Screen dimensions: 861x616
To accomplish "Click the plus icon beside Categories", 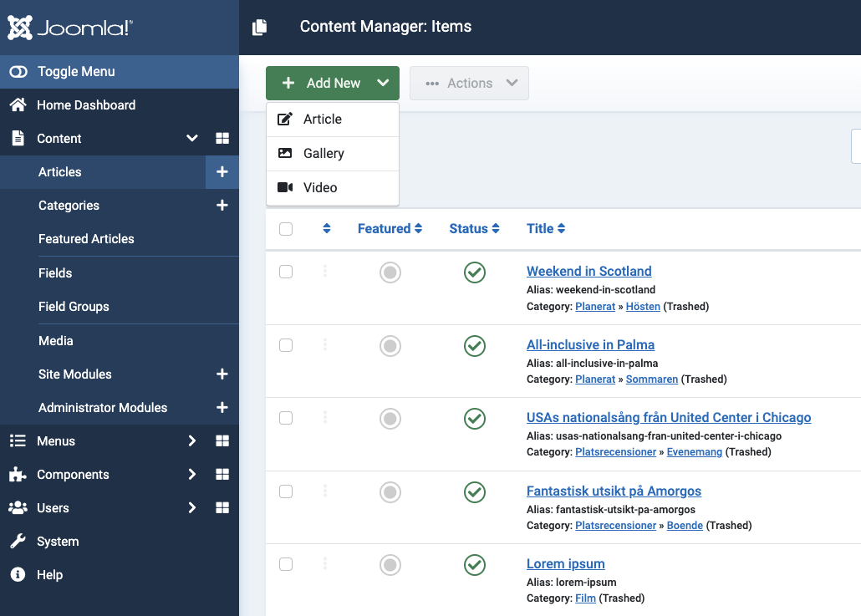I will (x=222, y=206).
